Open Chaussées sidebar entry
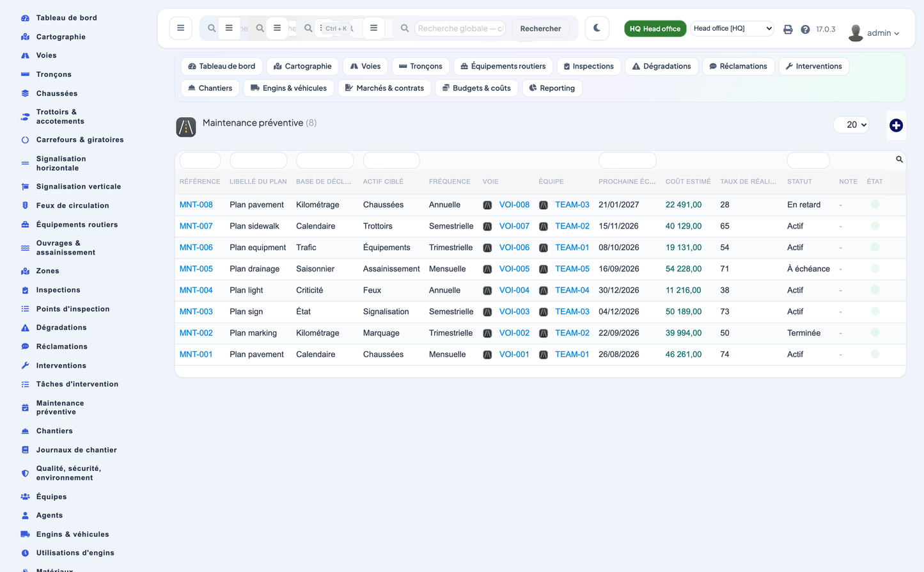Image resolution: width=924 pixels, height=572 pixels. tap(57, 93)
